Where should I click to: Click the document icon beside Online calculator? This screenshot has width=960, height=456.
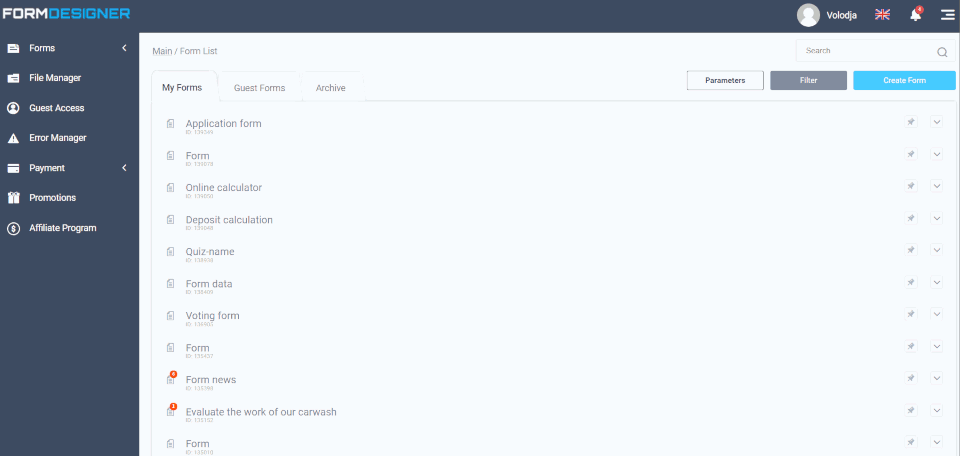pos(171,187)
